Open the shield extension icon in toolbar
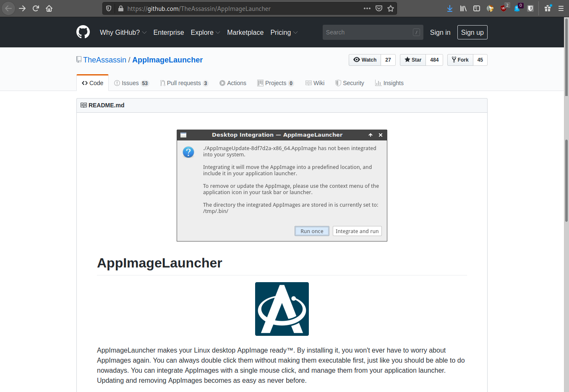Viewport: 569px width, 392px height. coord(530,8)
